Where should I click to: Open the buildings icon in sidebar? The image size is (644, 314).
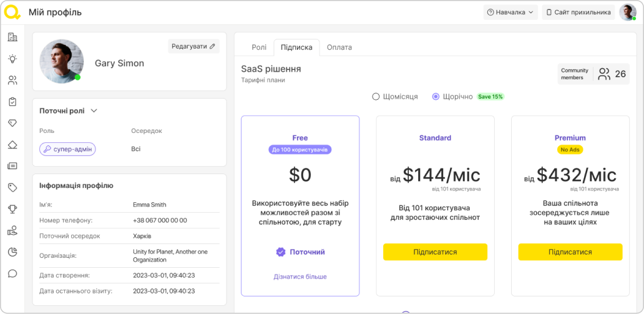(12, 37)
